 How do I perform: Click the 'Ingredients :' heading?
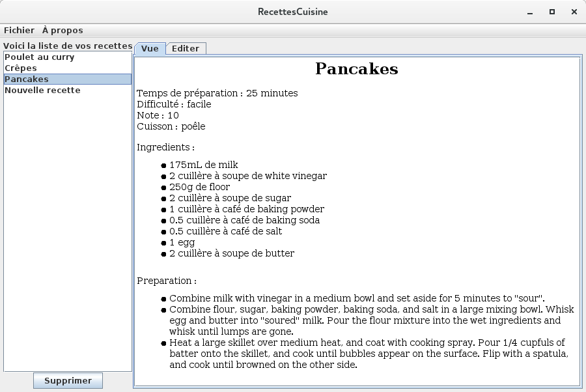click(x=165, y=147)
